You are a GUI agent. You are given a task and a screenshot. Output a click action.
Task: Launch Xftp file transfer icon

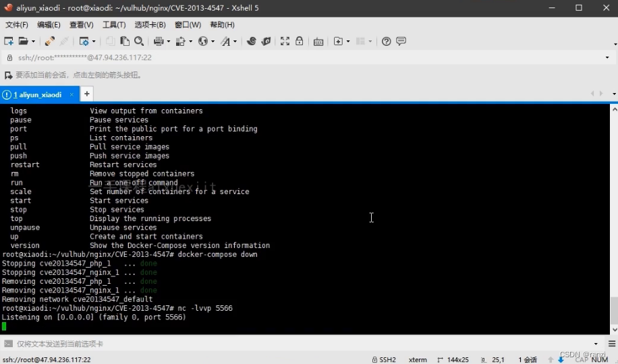tap(252, 41)
